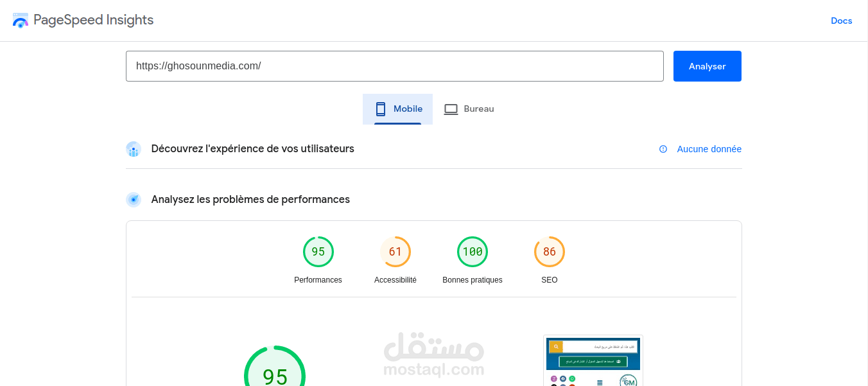
Task: Click the Aucune donnée link
Action: point(709,149)
